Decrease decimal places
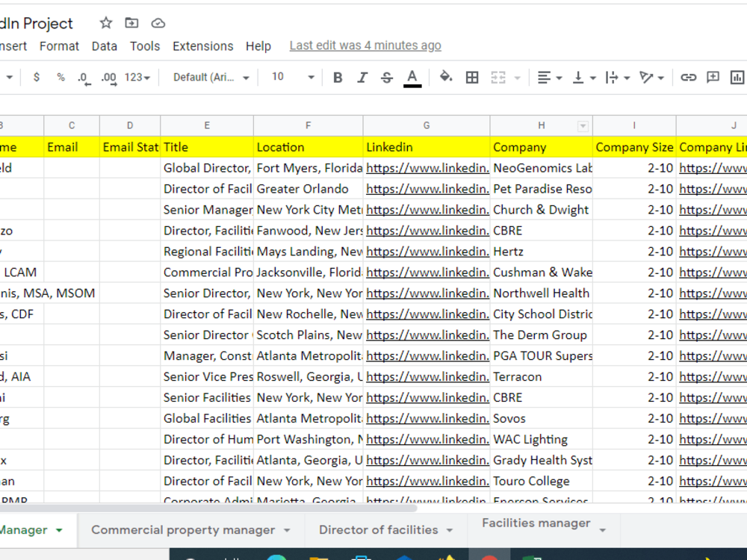 pos(84,78)
